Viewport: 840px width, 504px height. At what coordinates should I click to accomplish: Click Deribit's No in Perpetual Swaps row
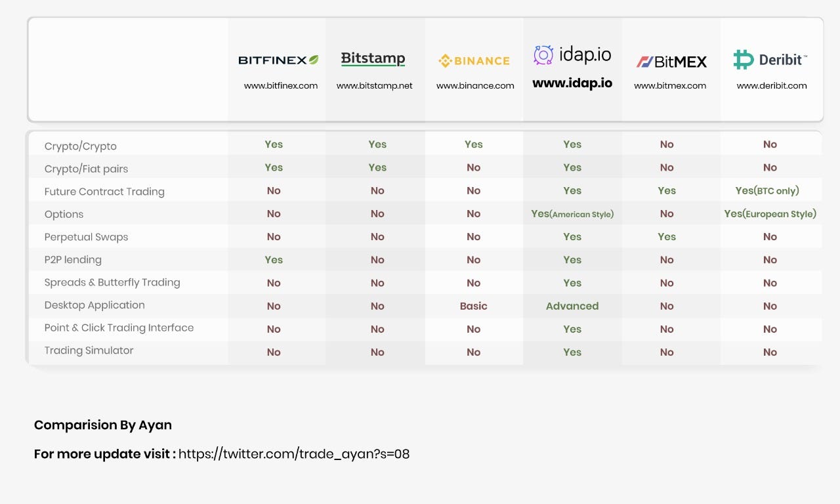[x=770, y=236]
